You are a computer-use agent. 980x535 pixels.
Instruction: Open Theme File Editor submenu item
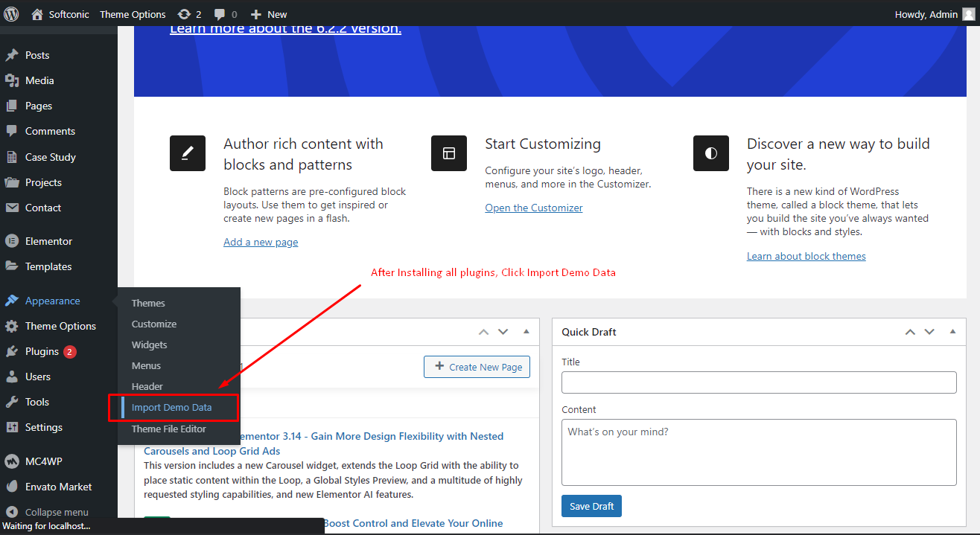click(x=169, y=429)
